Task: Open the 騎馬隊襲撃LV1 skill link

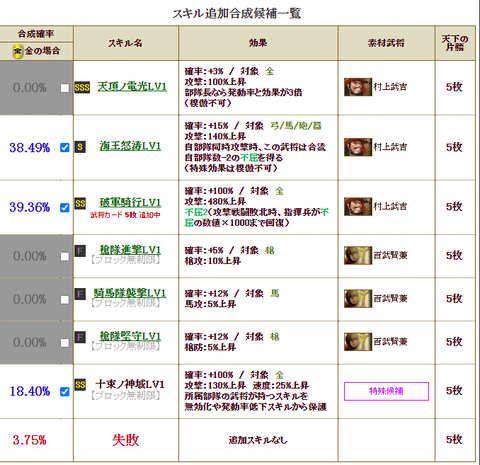Action: tap(130, 293)
